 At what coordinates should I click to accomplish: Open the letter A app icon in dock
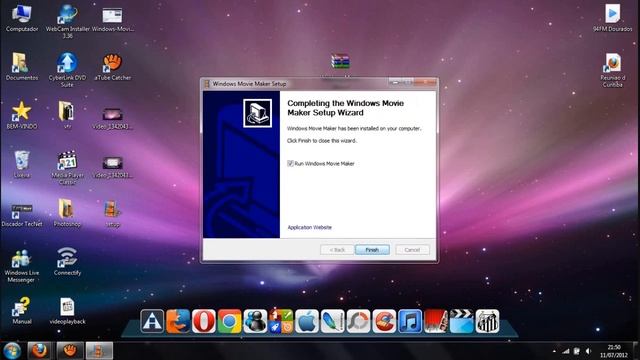(x=152, y=321)
